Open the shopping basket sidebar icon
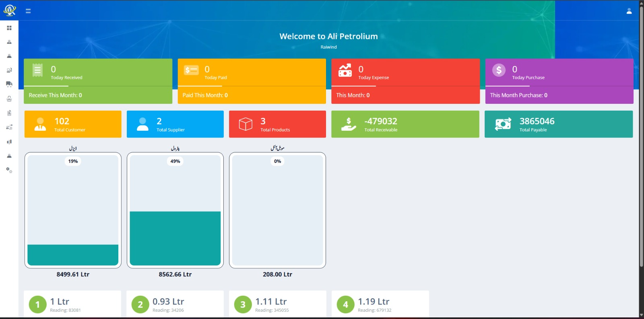 [x=9, y=99]
